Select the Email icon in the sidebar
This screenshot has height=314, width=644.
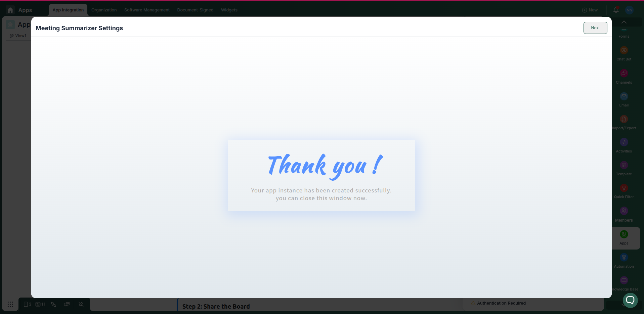click(624, 97)
